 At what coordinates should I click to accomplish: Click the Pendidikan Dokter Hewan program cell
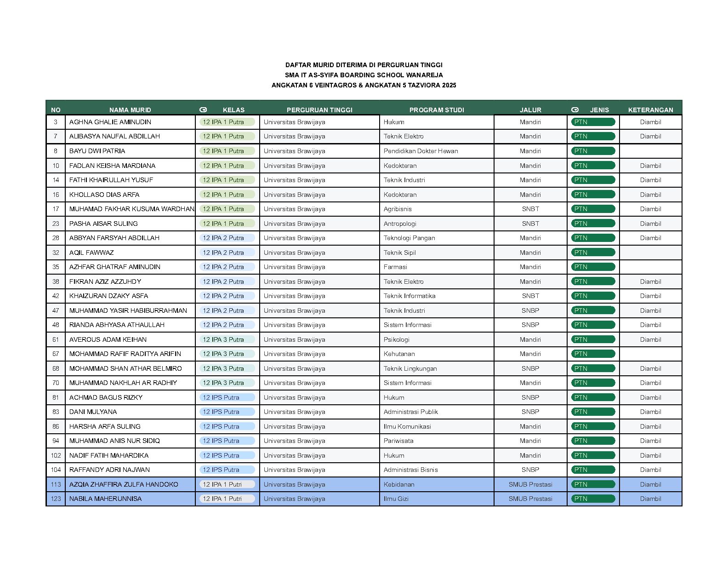(x=421, y=151)
